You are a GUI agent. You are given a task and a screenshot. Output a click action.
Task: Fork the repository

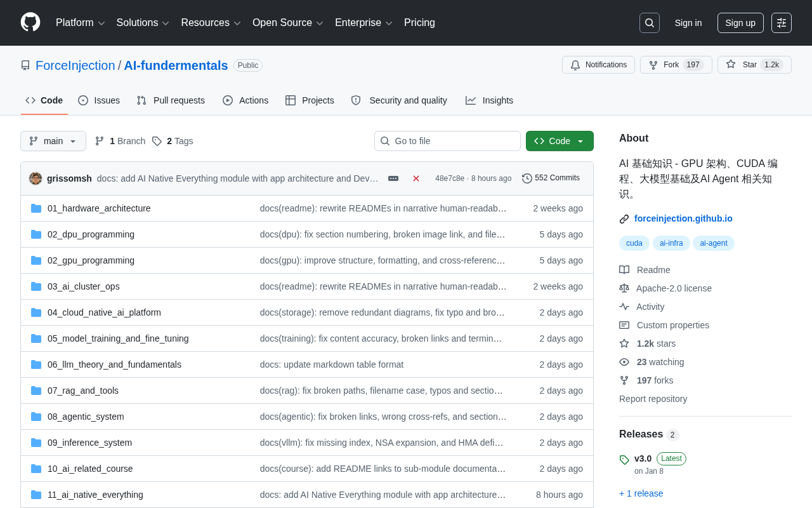pyautogui.click(x=676, y=65)
